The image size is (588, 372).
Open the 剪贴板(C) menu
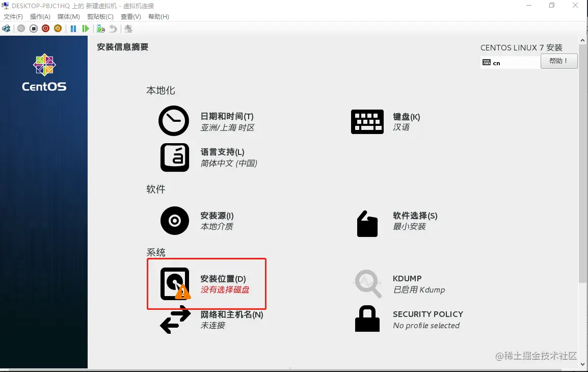[100, 16]
